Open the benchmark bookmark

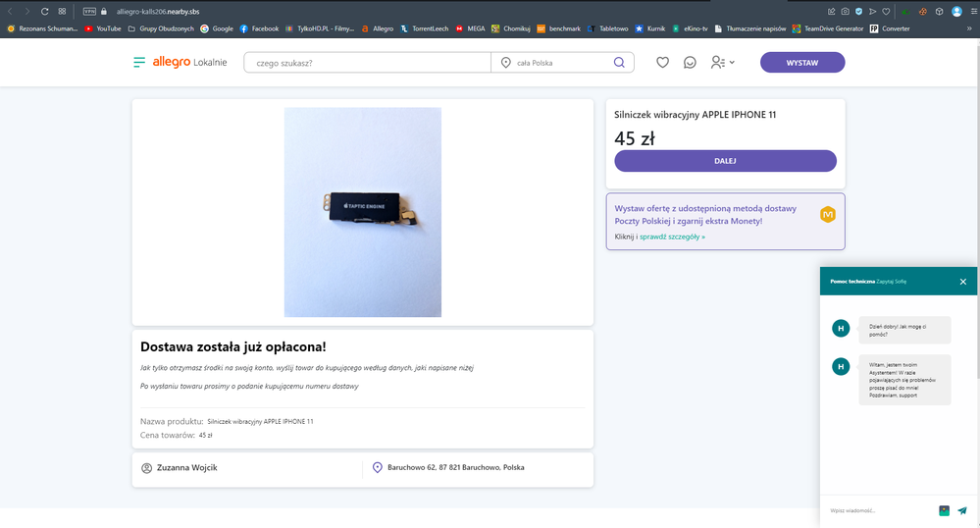[559, 28]
